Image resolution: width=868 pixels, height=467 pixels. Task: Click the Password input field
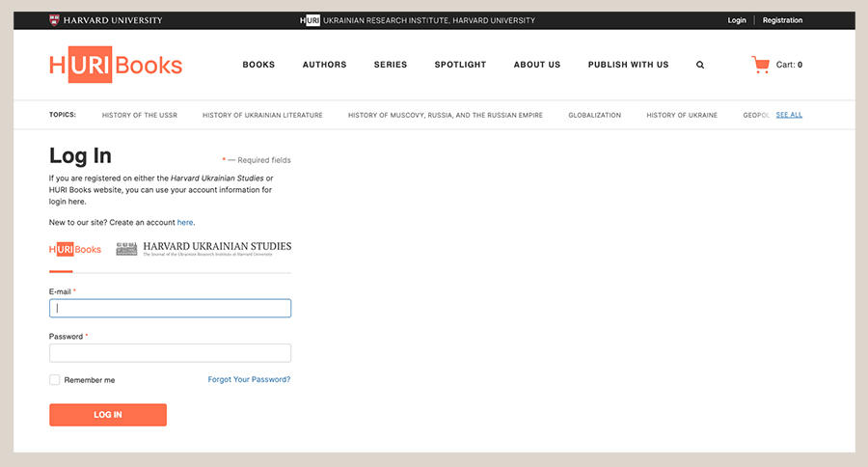(x=170, y=353)
